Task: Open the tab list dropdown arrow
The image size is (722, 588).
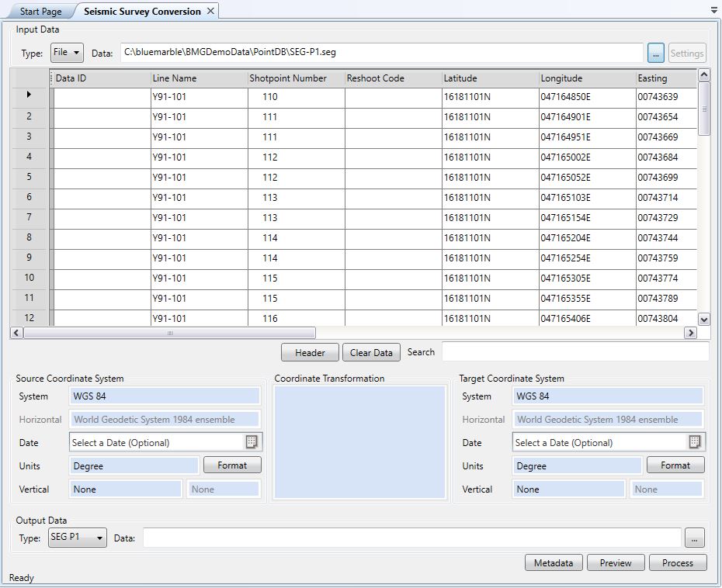Action: pyautogui.click(x=713, y=11)
